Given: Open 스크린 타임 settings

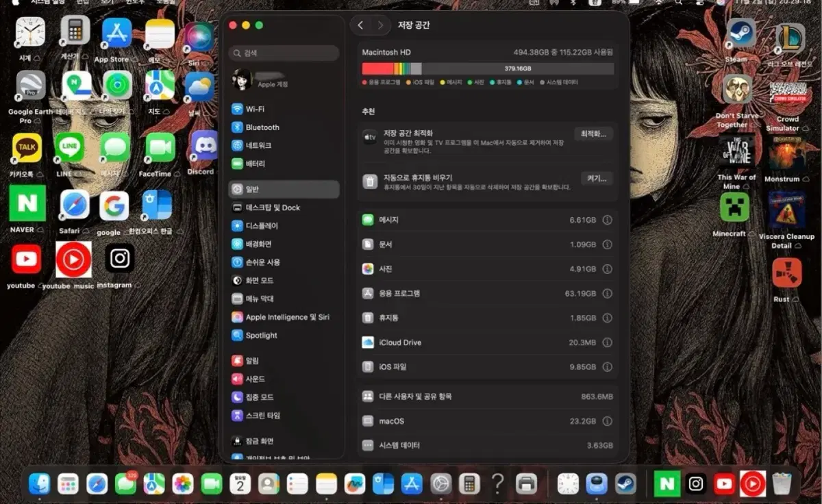Looking at the screenshot, I should (x=284, y=415).
